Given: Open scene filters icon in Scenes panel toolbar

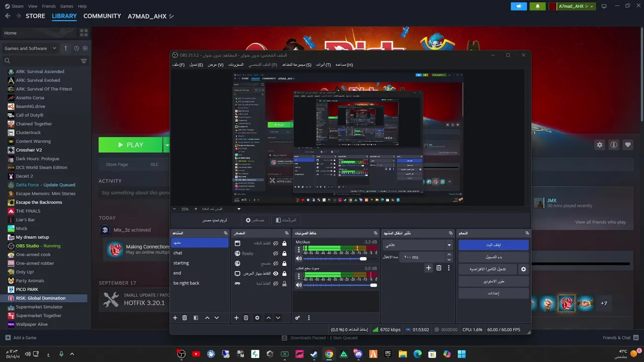Looking at the screenshot, I should pos(196,318).
